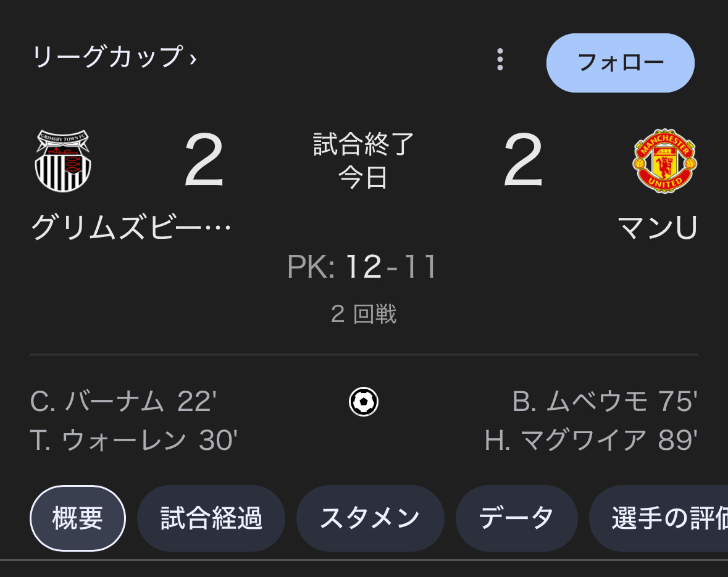The image size is (728, 577).
Task: Click the Grimsby Town club crest
Action: [63, 160]
